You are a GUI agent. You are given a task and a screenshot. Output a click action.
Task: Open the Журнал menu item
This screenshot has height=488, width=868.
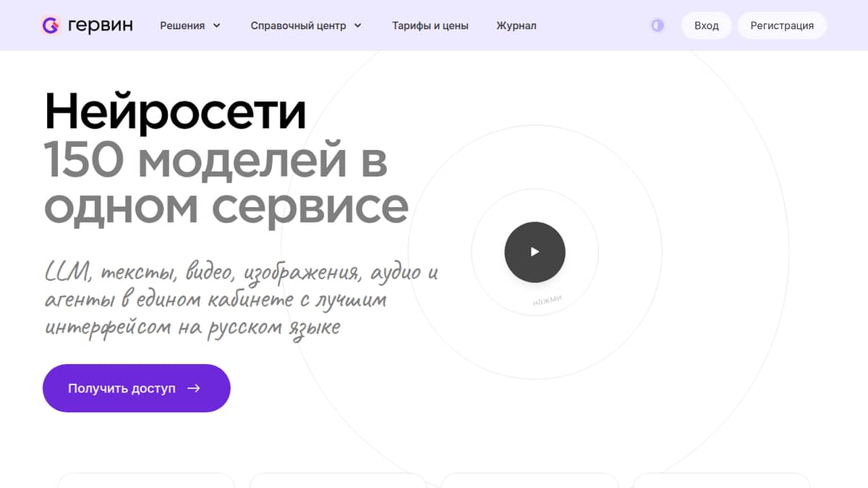coord(516,25)
